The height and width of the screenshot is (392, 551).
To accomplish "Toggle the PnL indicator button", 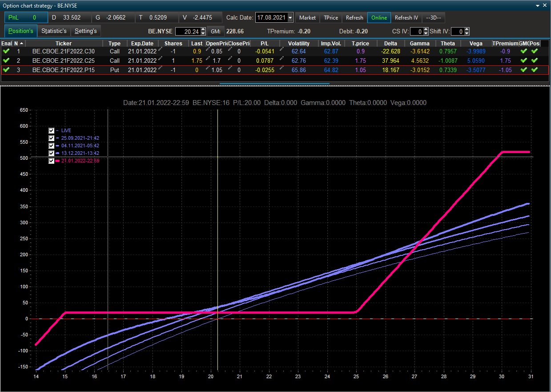I will pos(26,18).
